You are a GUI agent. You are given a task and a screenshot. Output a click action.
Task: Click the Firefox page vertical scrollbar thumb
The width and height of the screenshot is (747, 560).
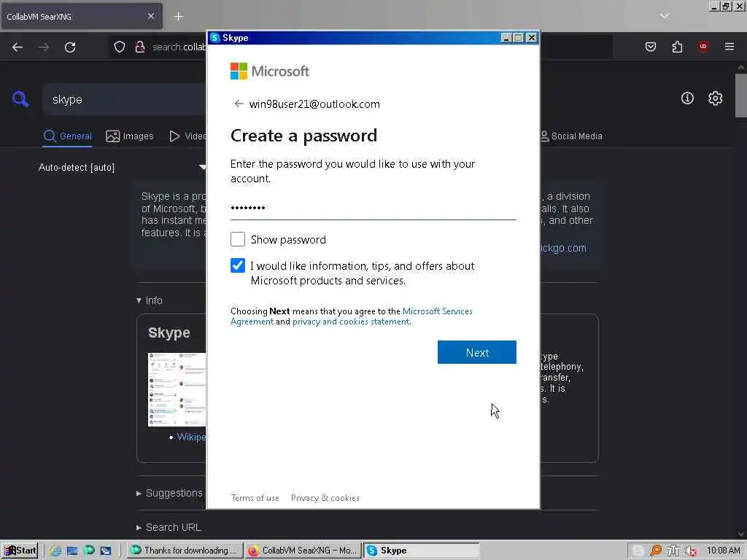(x=740, y=96)
